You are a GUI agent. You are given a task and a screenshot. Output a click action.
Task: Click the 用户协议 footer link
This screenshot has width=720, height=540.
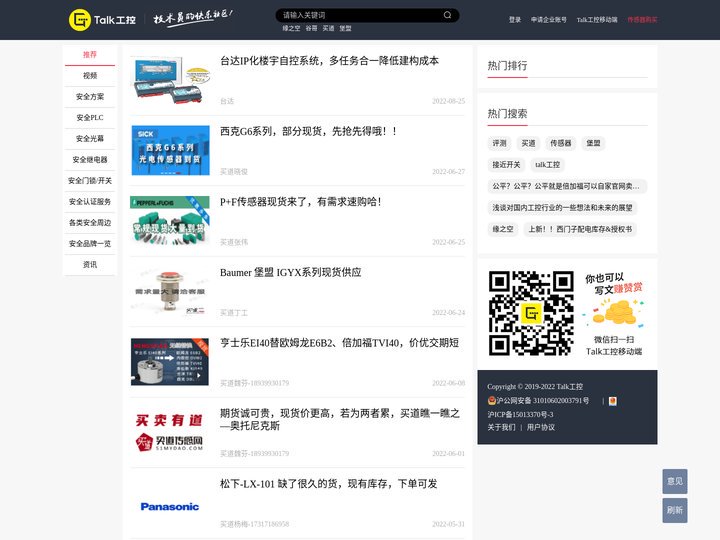[x=540, y=428]
